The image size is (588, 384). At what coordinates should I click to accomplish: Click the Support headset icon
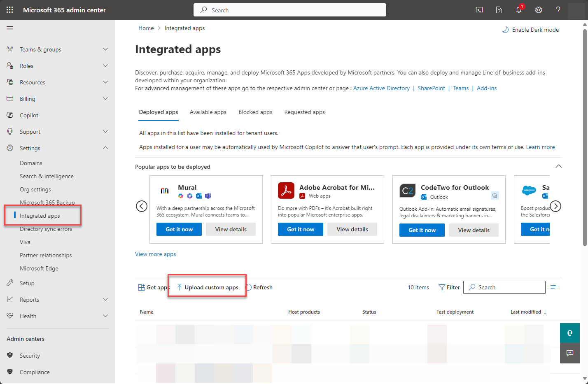[x=10, y=132]
